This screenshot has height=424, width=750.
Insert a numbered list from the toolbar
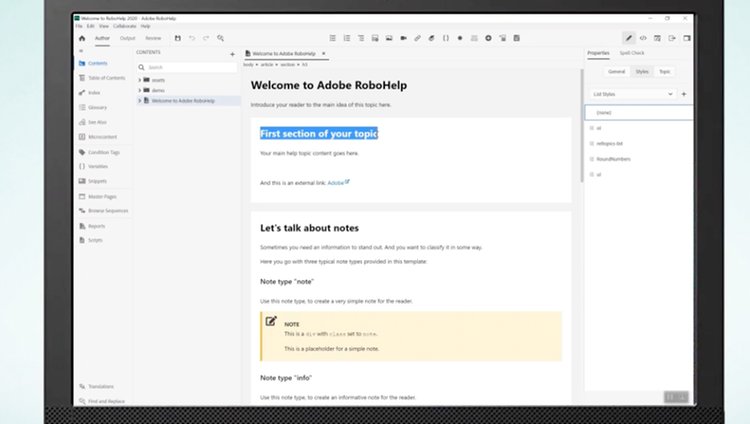coord(347,38)
